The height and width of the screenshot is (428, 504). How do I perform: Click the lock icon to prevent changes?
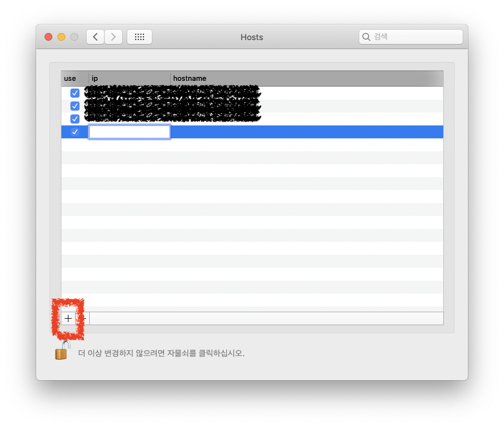(x=63, y=350)
